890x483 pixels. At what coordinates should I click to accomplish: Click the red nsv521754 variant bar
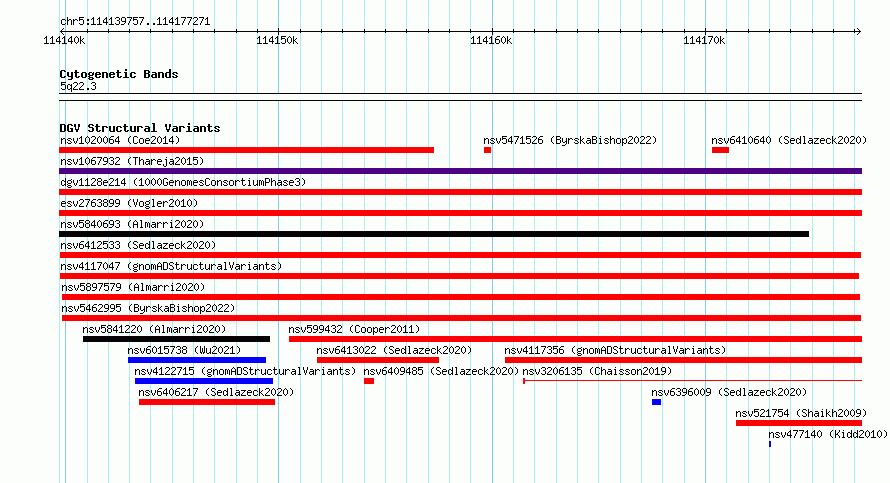[x=799, y=423]
